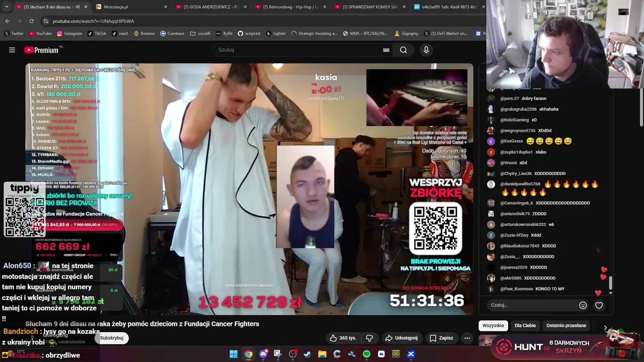Open Chrome from the taskbar
Viewport: 644px width, 362px height.
pos(249,354)
